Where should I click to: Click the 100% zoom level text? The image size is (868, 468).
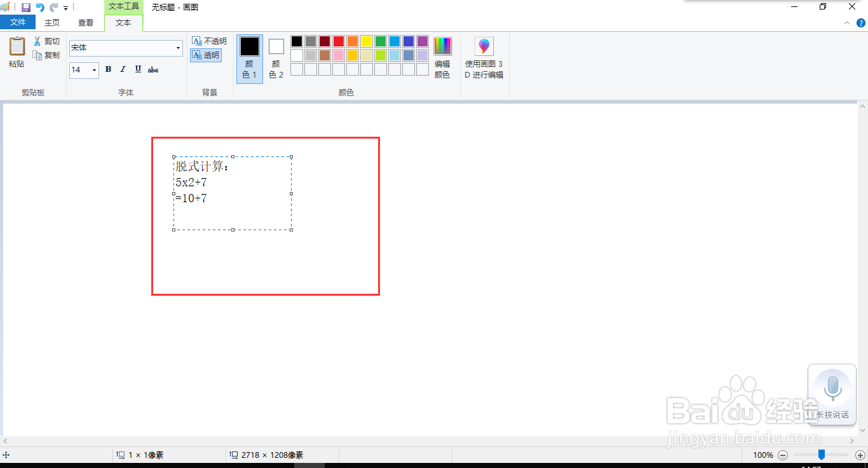[x=763, y=455]
